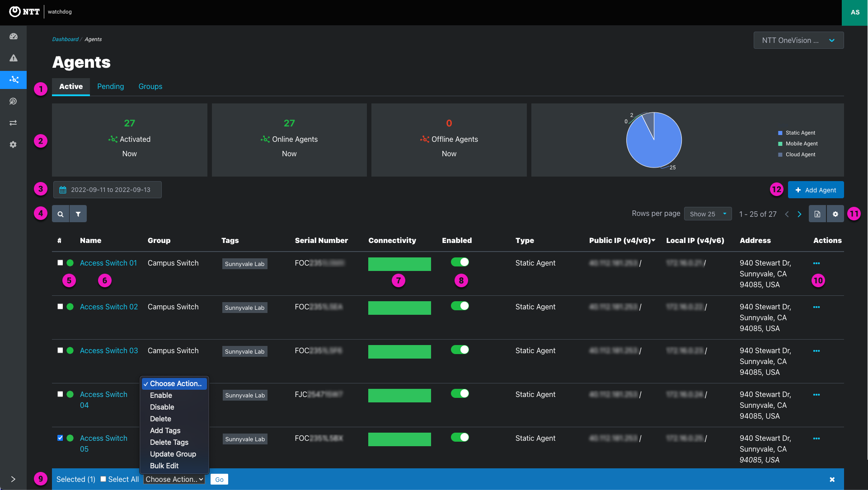
Task: Open actions menu for Access Switch 04
Action: 816,395
